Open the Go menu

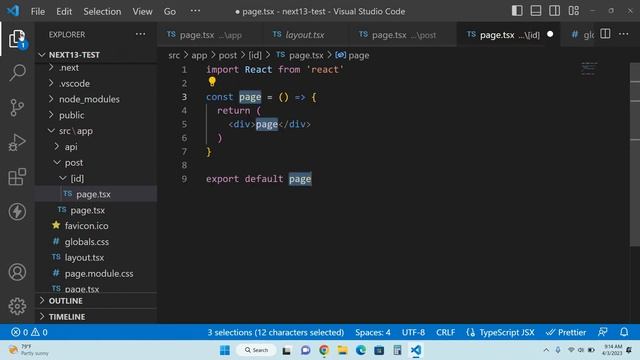point(170,11)
